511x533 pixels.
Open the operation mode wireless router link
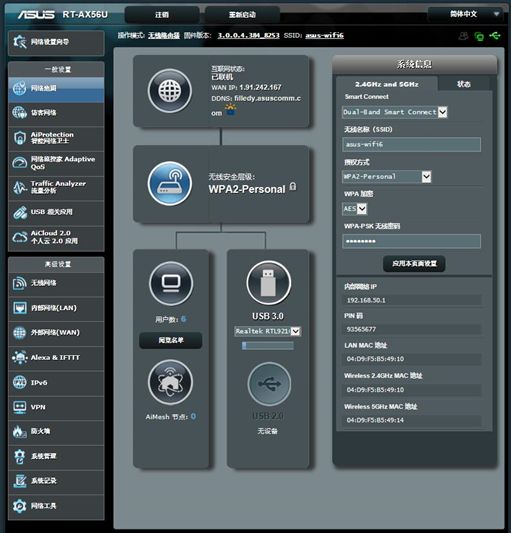[164, 35]
